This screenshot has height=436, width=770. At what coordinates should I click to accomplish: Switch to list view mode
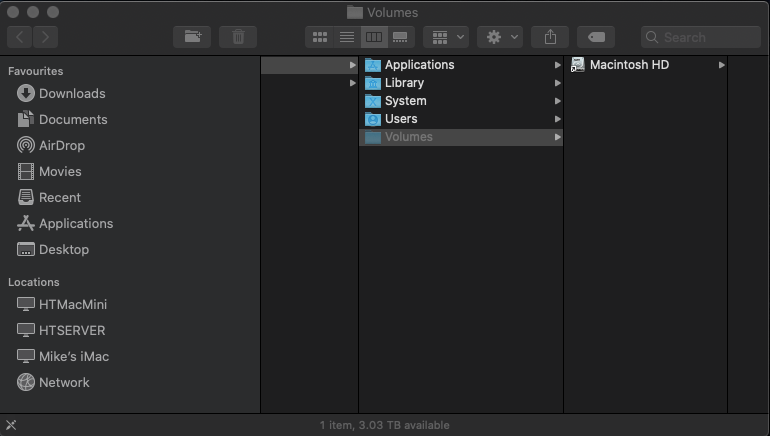pos(347,37)
